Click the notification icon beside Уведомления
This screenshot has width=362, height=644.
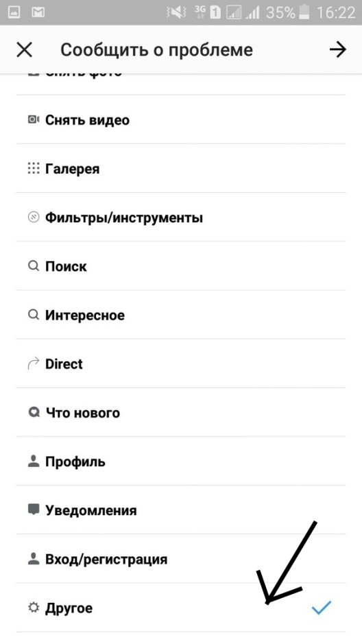(33, 510)
